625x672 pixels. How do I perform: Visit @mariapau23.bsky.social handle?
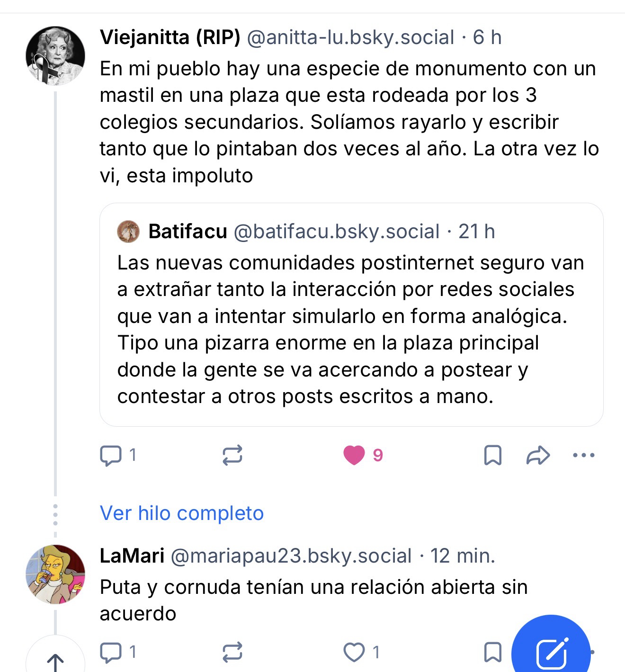tap(291, 556)
